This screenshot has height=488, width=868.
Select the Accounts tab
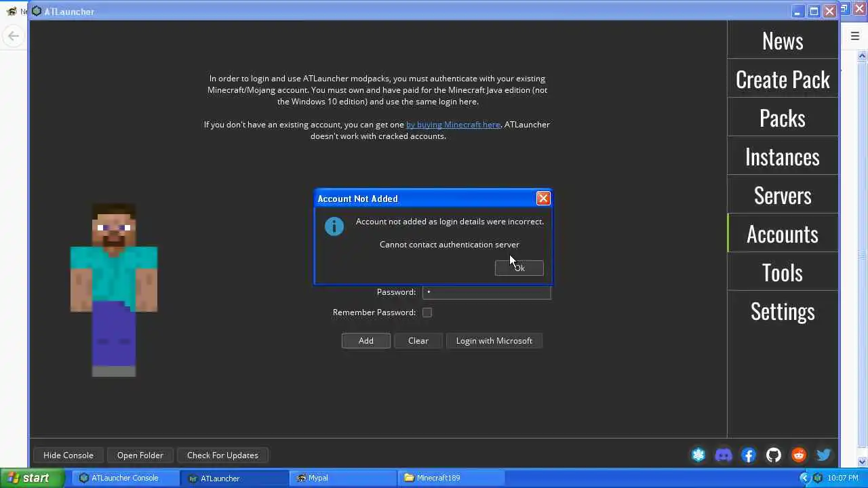tap(783, 233)
